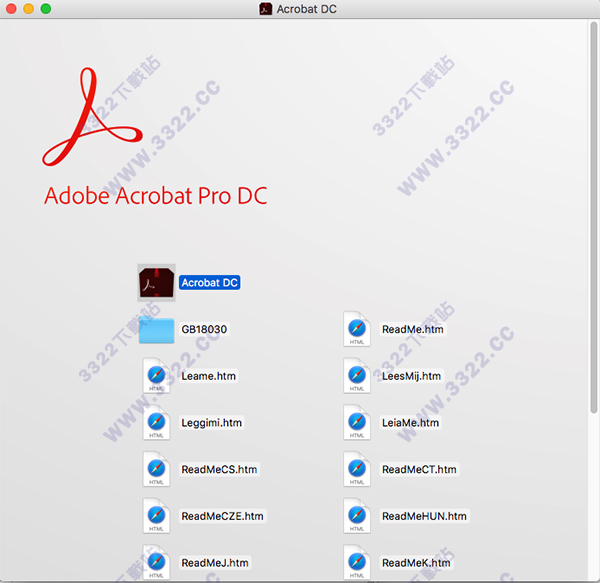
Task: Click the Acrobat DC highlighted label
Action: [x=210, y=283]
